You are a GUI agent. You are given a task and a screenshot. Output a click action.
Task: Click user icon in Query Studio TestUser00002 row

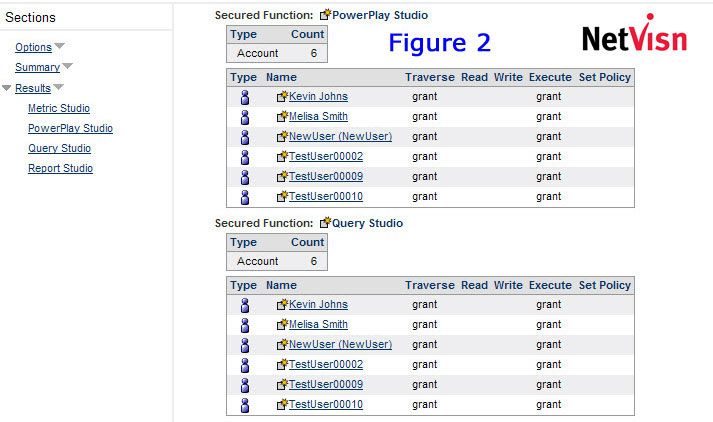tap(245, 365)
